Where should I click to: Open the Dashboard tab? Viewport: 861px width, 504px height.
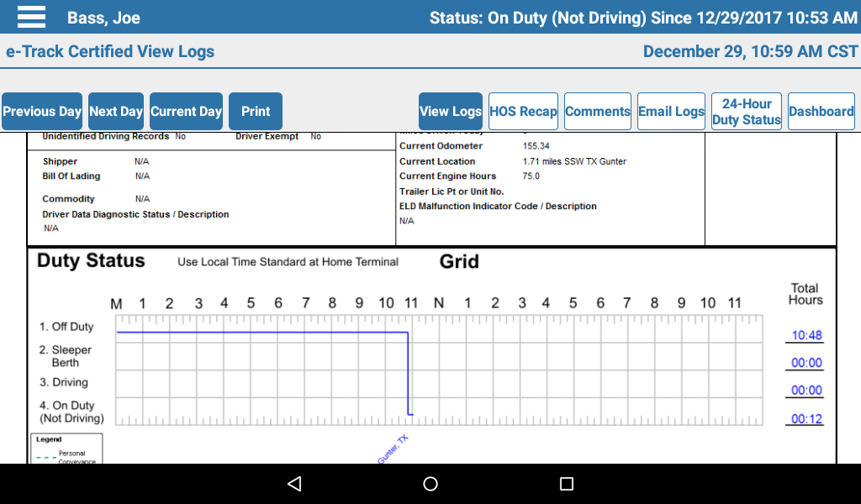pyautogui.click(x=821, y=112)
